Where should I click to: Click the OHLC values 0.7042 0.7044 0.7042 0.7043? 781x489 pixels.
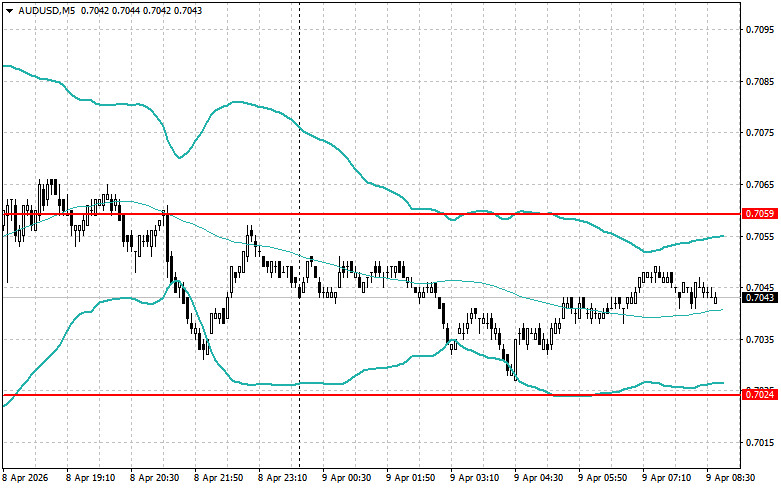[141, 10]
